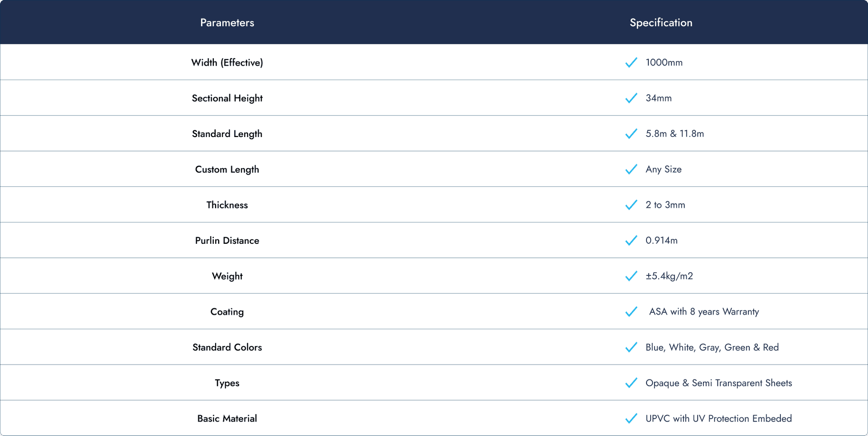Click the checkmark icon next to 34mm
This screenshot has height=436, width=868.
click(x=631, y=98)
